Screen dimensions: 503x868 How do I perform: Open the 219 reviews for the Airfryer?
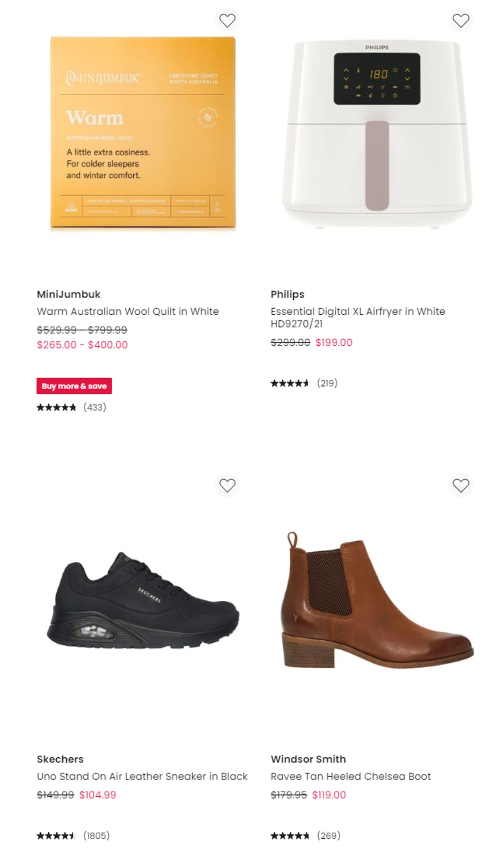tap(327, 383)
